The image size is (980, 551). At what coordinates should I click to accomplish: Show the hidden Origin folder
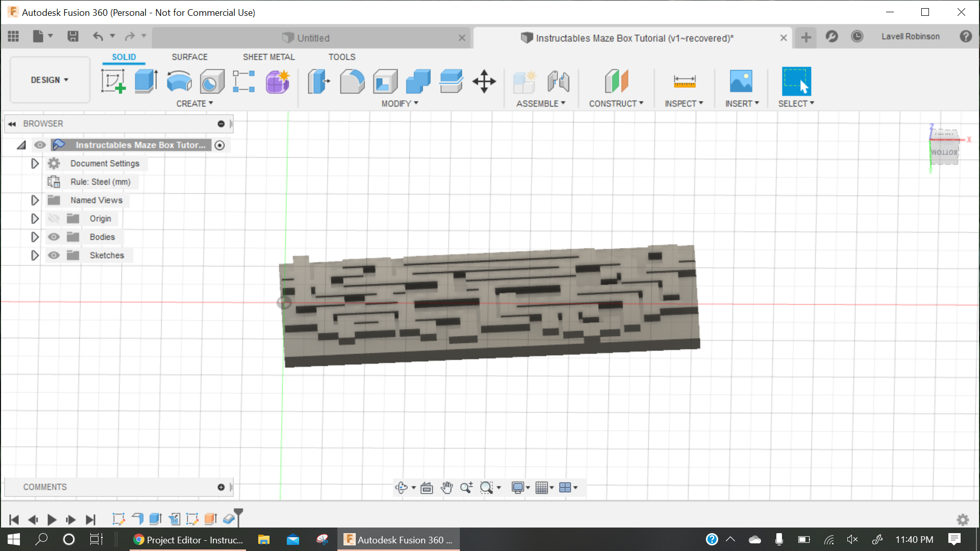[x=54, y=218]
